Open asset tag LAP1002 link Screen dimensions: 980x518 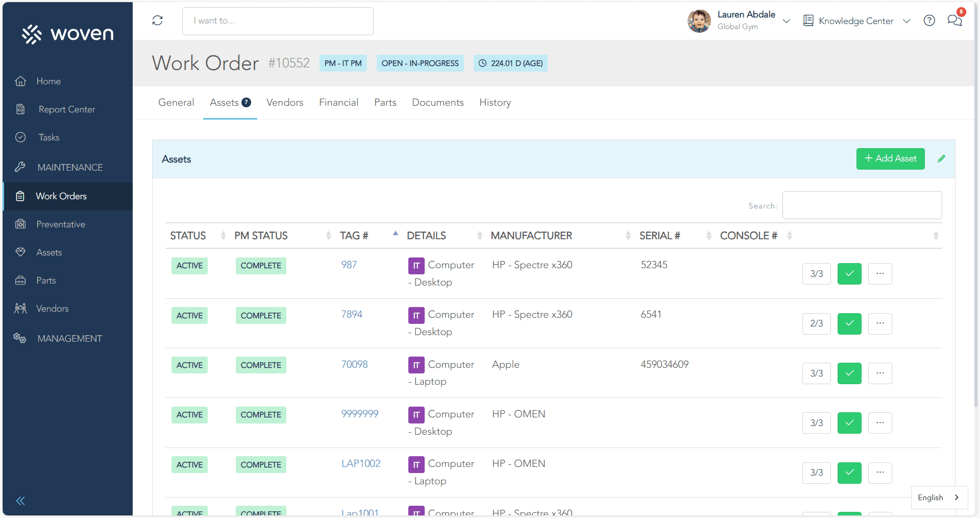[361, 464]
